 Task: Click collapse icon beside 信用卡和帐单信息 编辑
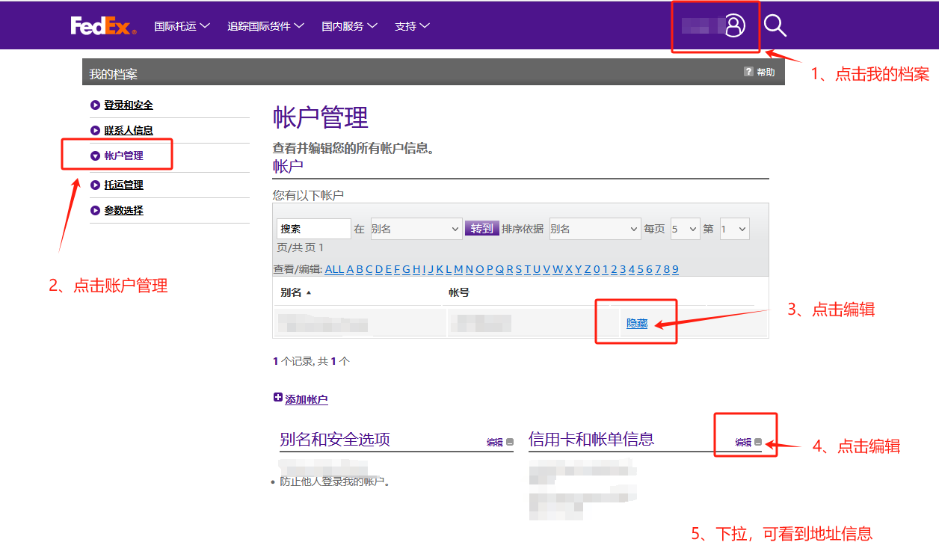[x=757, y=442]
